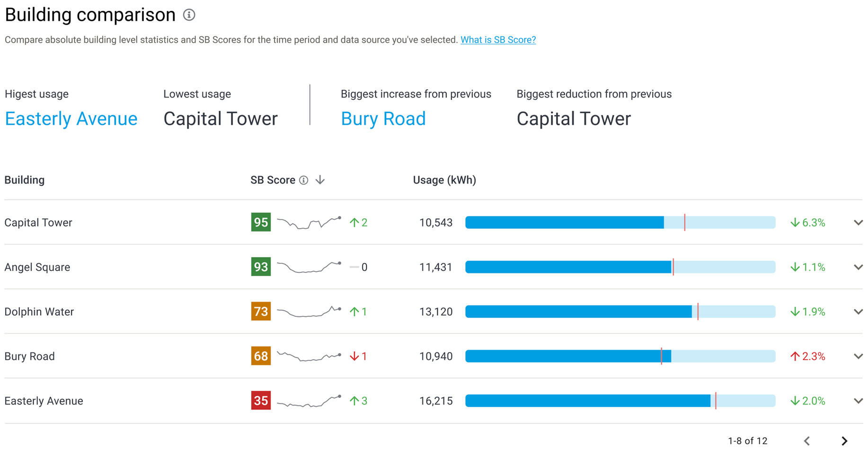
Task: Click the 6.3% reduction value
Action: (808, 223)
